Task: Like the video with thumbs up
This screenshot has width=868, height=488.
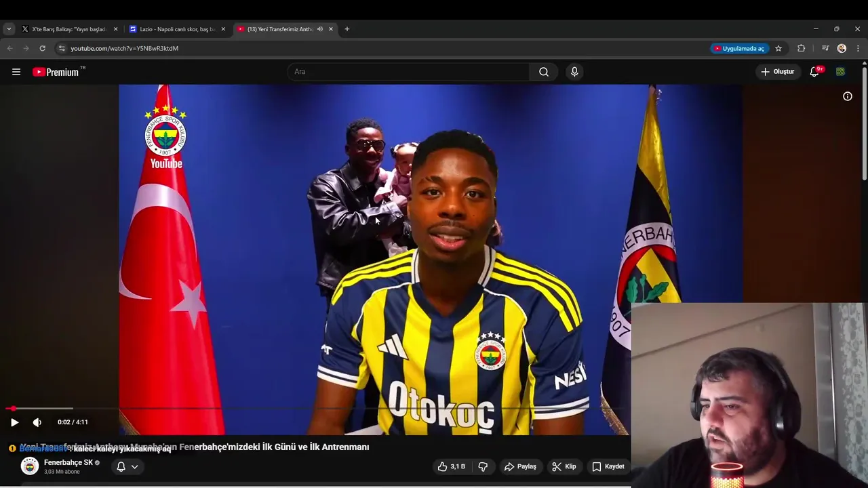Action: click(452, 466)
